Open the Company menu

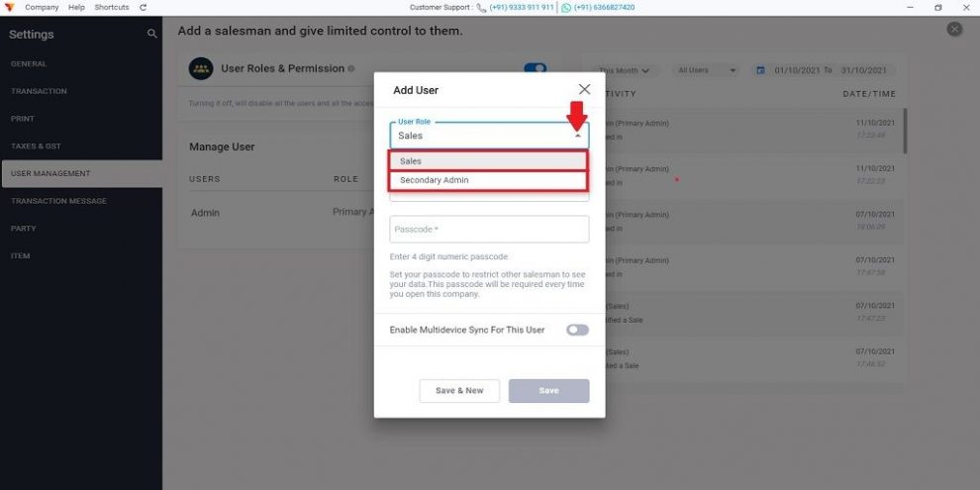42,8
